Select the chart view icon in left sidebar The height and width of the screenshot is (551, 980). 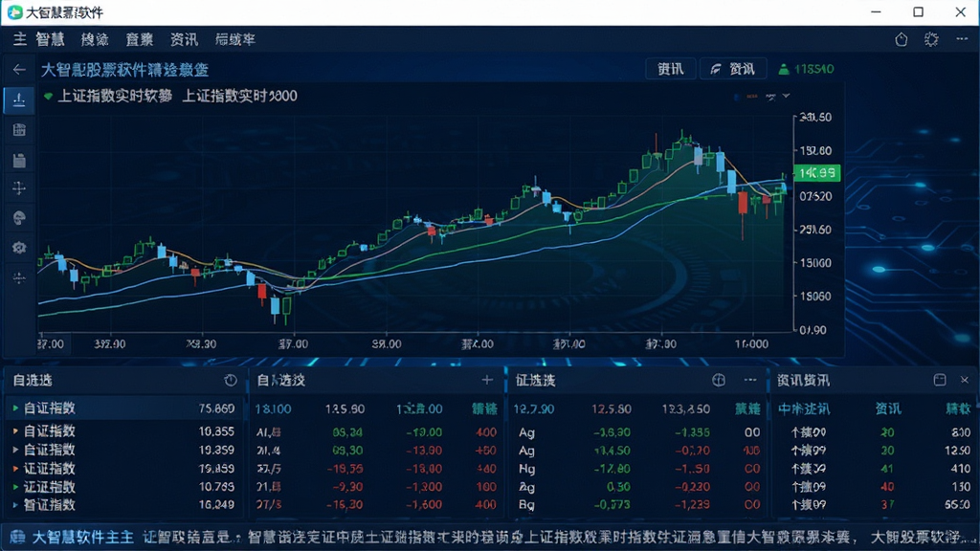click(x=19, y=99)
